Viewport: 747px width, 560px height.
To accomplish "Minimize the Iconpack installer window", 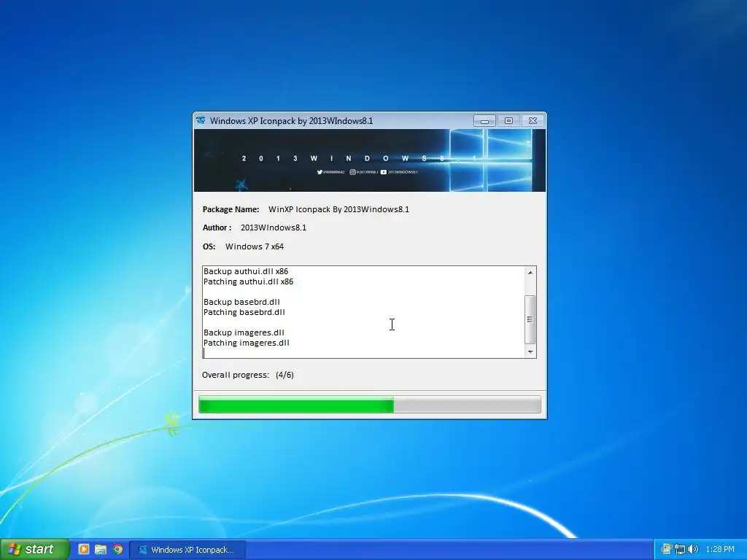I will (x=484, y=121).
